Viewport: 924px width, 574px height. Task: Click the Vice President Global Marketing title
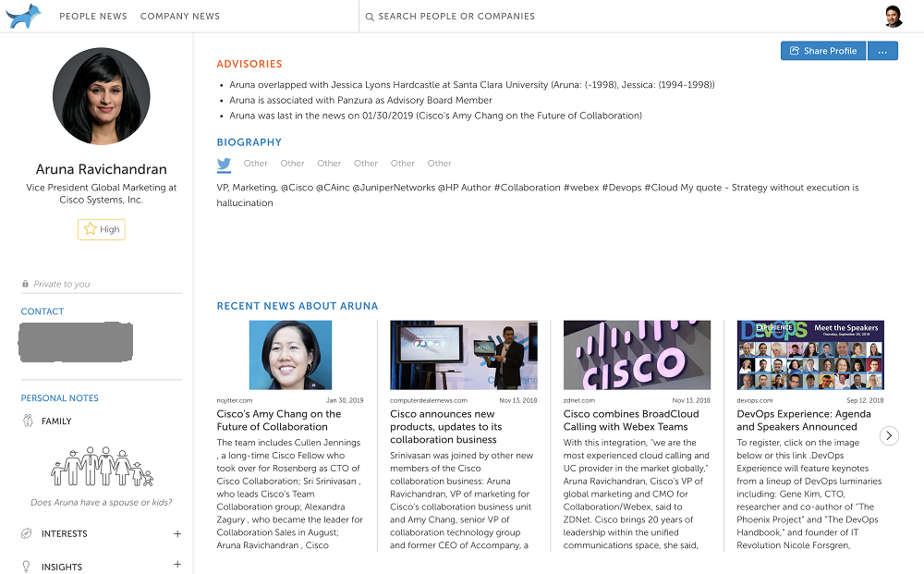(102, 193)
